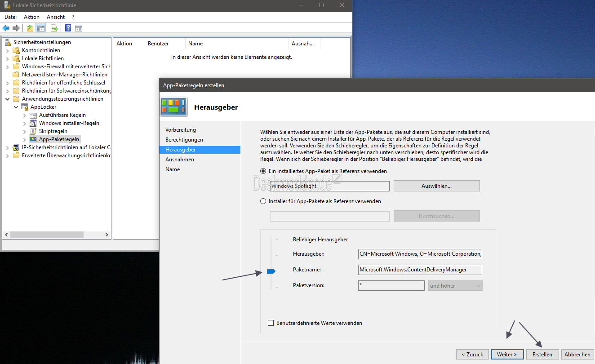Screen dimensions: 595x364
Task: Click the Paketname field value
Action: [x=420, y=270]
